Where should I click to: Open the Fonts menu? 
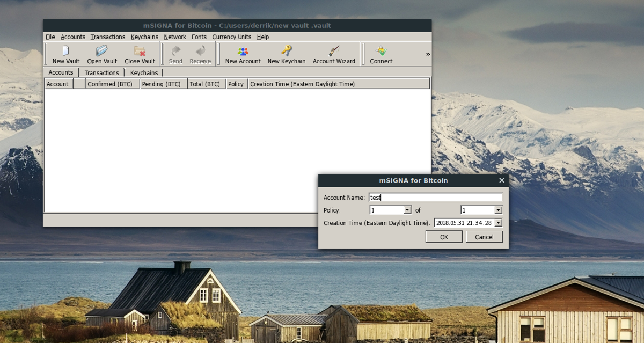click(x=199, y=37)
